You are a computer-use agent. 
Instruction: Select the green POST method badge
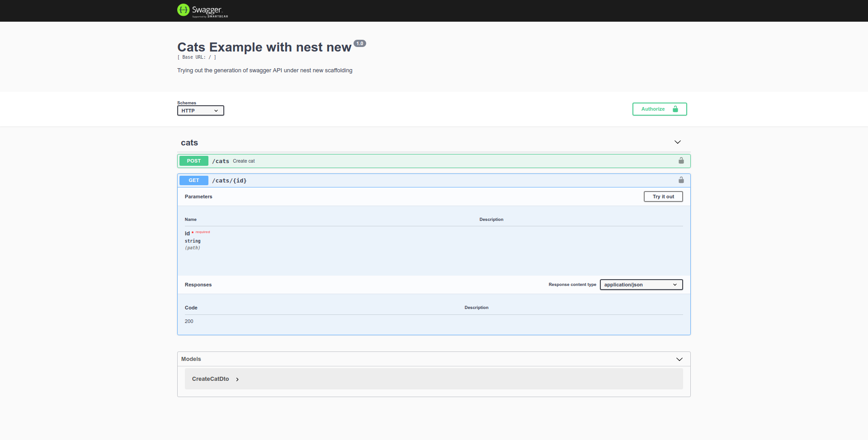click(x=193, y=160)
